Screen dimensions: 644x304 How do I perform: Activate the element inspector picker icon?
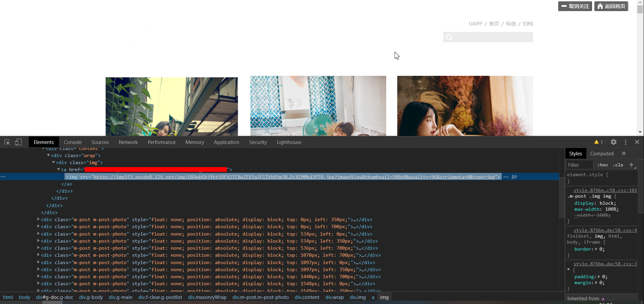click(7, 142)
